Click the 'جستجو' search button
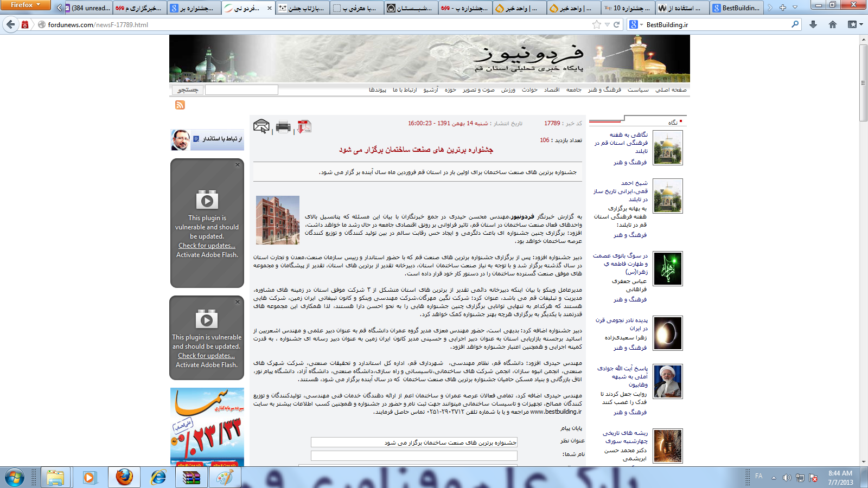Viewport: 868px width, 488px height. click(x=188, y=90)
